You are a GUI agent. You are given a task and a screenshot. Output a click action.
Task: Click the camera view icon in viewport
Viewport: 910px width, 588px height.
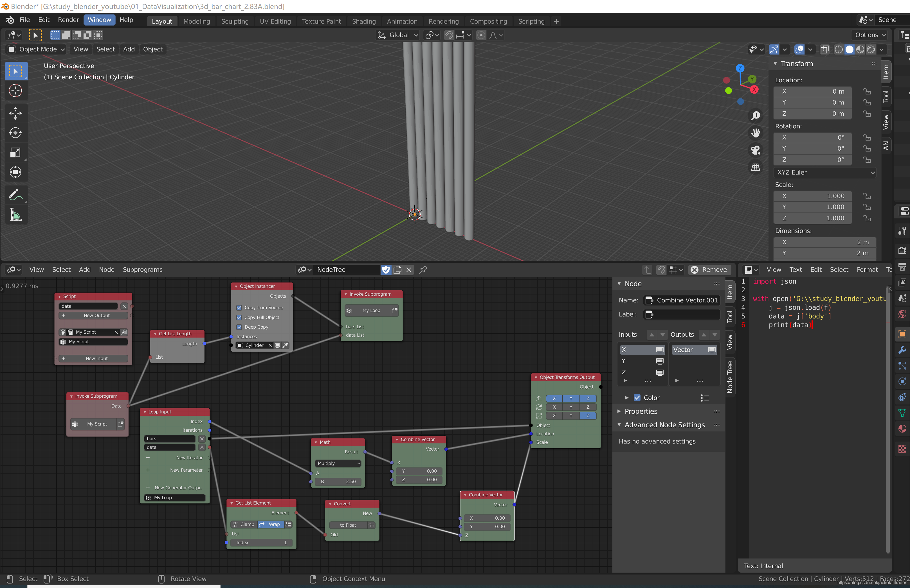click(x=755, y=150)
